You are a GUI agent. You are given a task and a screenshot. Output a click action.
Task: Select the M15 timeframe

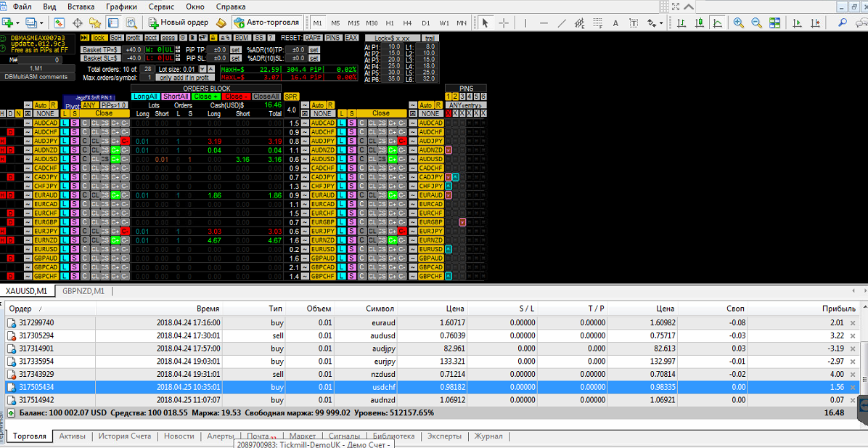pos(353,23)
